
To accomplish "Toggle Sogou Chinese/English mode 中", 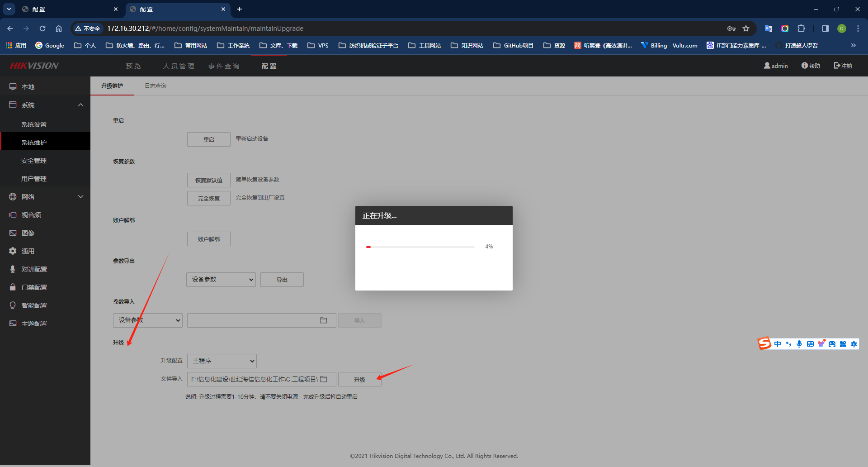I will 778,344.
